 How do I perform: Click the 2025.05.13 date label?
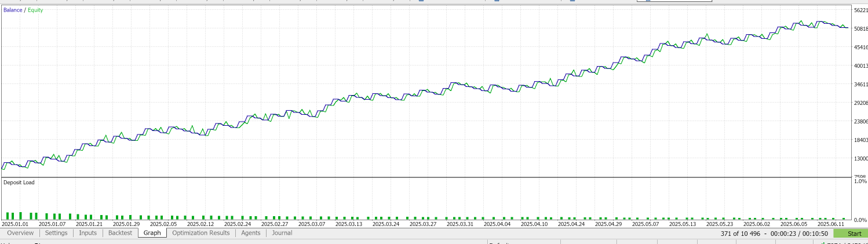[x=683, y=224]
